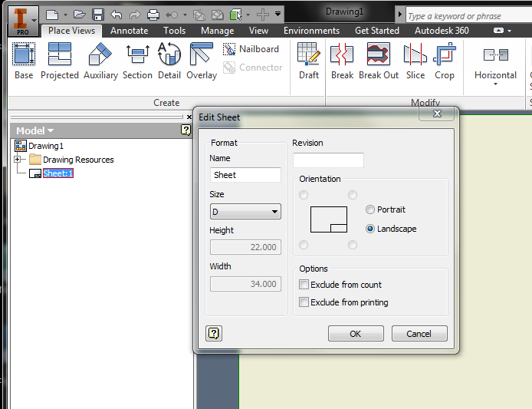
Task: Select bottom-left title block position
Action: pyautogui.click(x=304, y=245)
